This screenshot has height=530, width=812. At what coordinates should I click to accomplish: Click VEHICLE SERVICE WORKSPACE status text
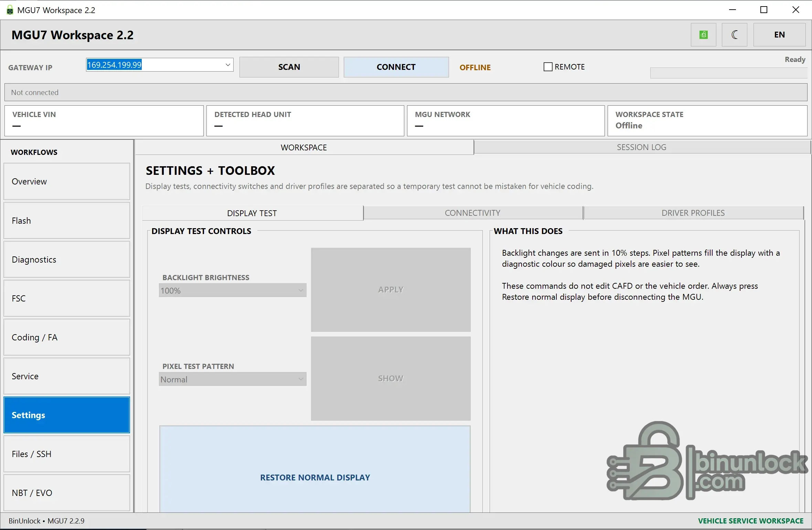[751, 521]
